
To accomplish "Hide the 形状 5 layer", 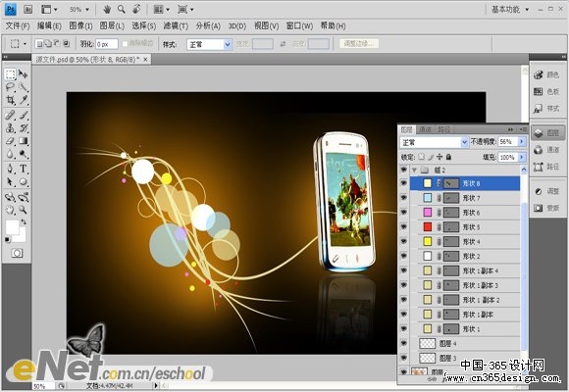I will click(403, 226).
